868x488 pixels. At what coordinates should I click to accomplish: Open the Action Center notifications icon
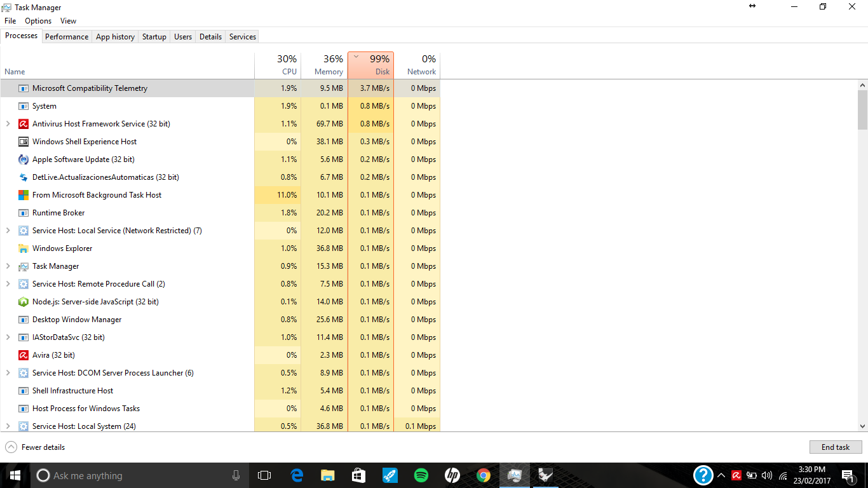tap(848, 475)
